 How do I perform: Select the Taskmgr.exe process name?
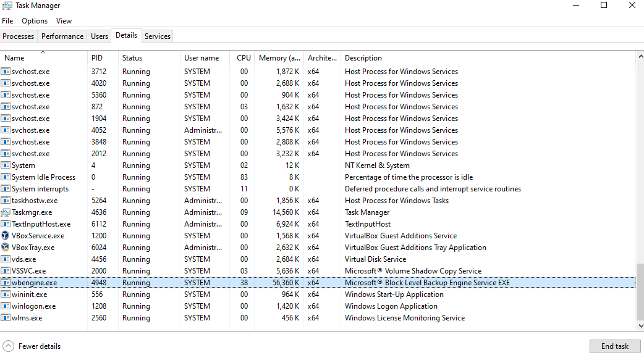click(x=32, y=212)
